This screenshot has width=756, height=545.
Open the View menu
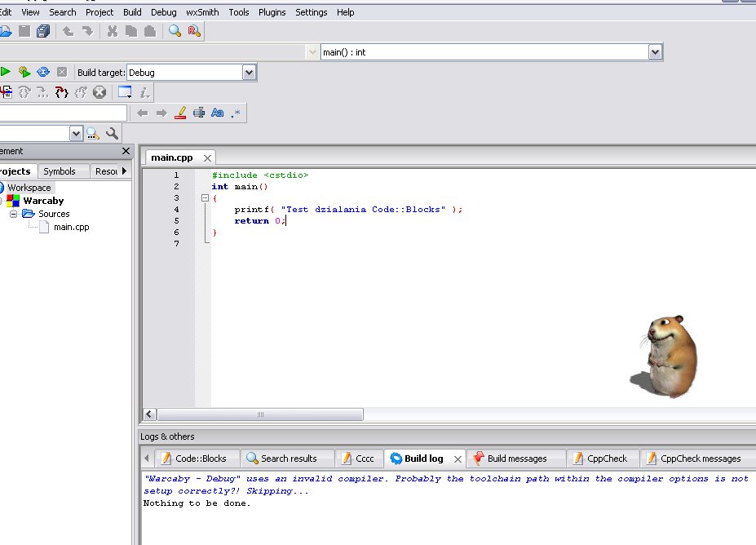pyautogui.click(x=30, y=12)
